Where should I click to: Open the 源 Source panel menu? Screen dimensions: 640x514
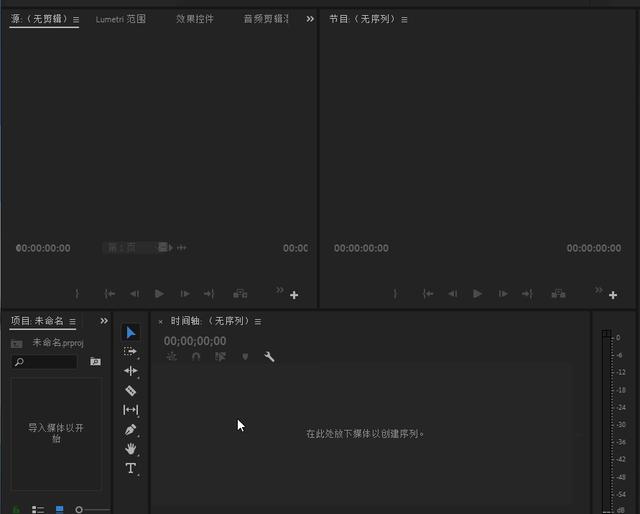pyautogui.click(x=76, y=19)
